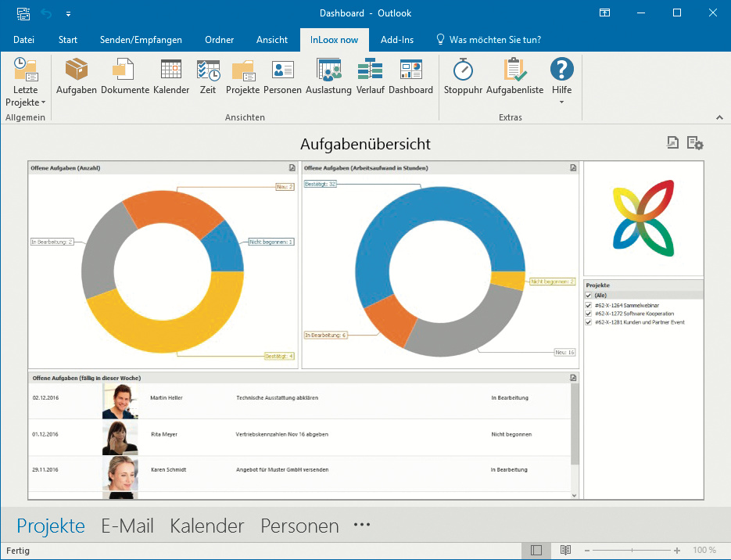Toggle the (Alle) projects checkbox
Viewport: 731px width, 560px height.
pyautogui.click(x=589, y=296)
